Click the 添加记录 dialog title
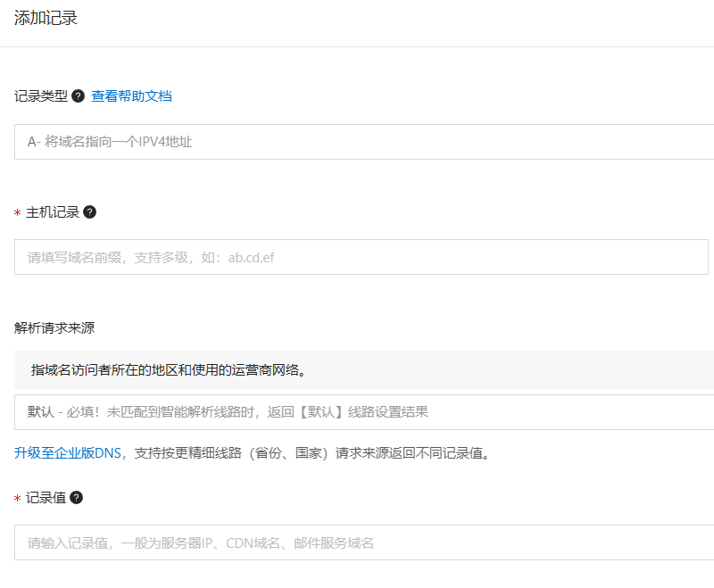714x588 pixels. pos(46,18)
